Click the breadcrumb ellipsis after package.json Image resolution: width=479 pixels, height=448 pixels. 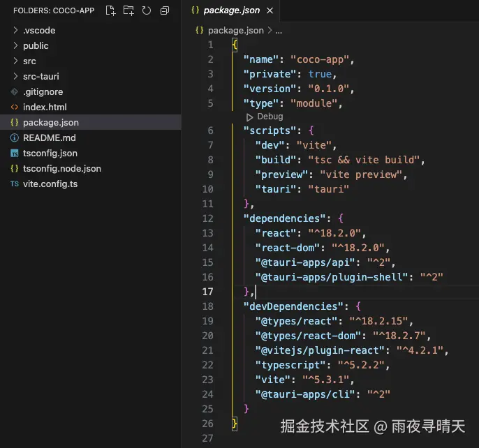(279, 31)
